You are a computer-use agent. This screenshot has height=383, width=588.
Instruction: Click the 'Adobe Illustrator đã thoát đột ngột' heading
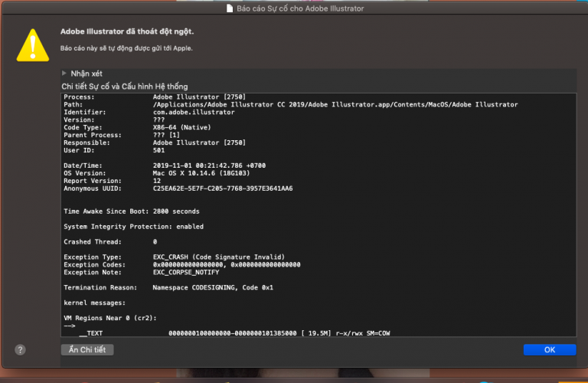pos(127,31)
